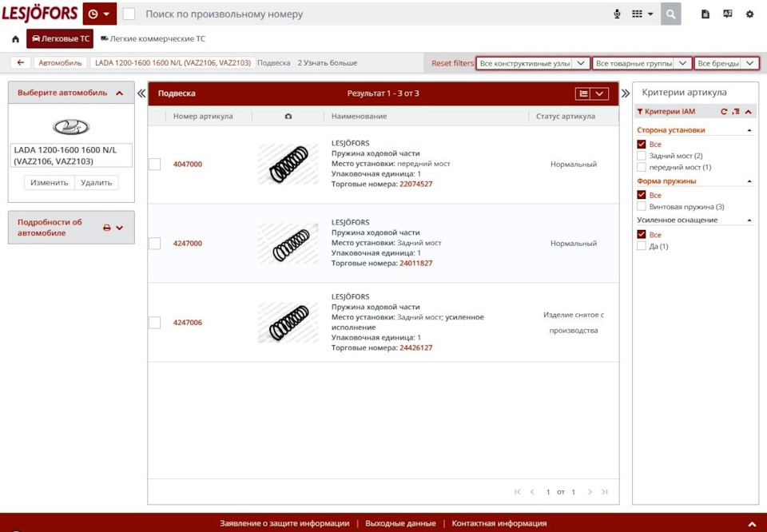Select the Легковые ТС tab

click(60, 38)
